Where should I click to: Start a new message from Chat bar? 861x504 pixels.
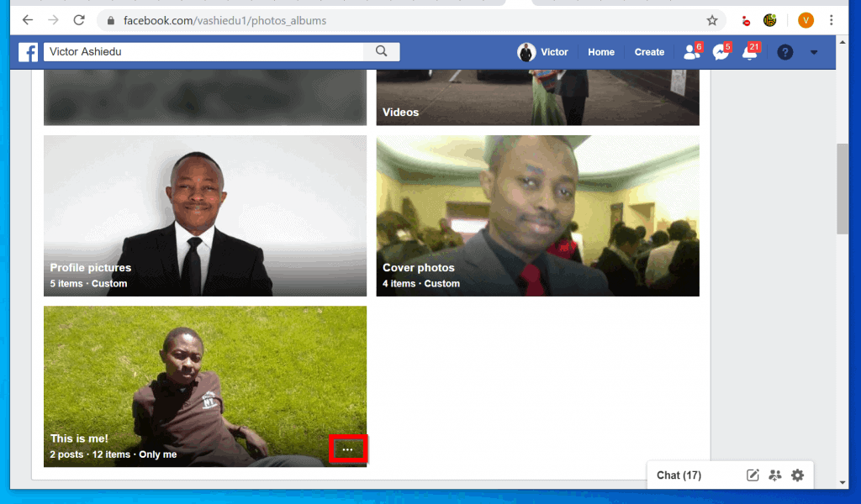(753, 475)
